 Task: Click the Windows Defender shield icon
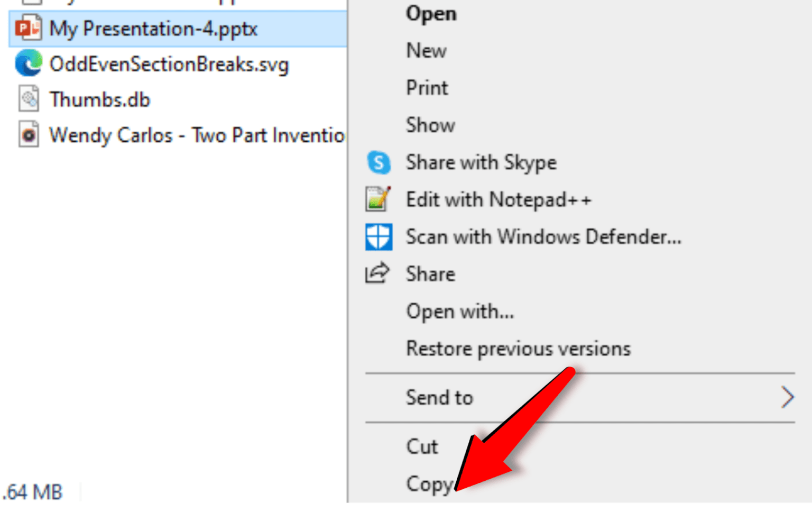tap(379, 236)
